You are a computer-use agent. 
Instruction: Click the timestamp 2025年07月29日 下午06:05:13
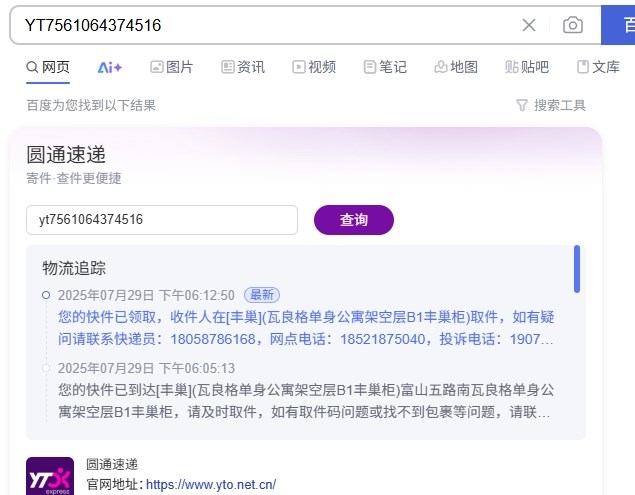point(146,368)
